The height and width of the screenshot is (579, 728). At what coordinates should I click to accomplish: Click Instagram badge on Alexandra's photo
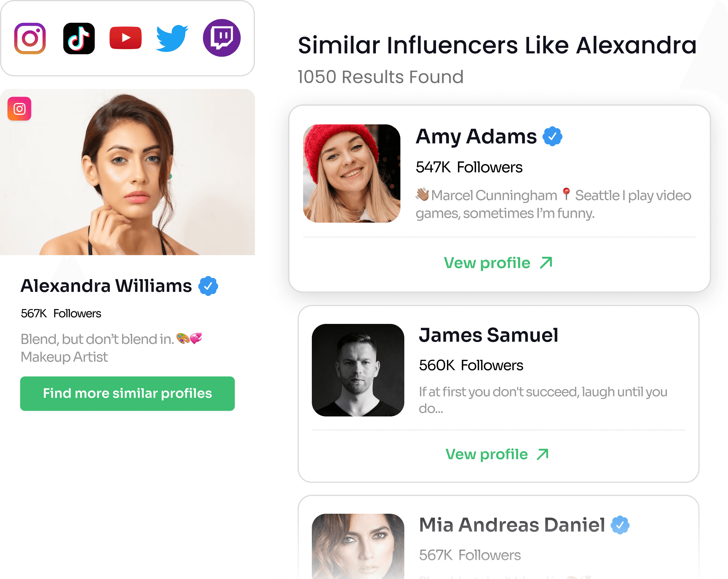click(19, 109)
